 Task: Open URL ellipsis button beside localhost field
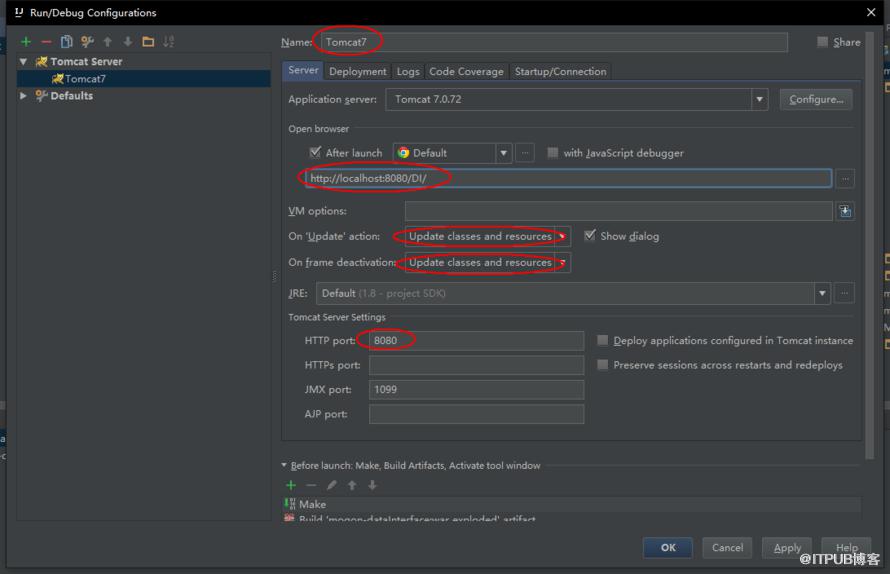845,179
